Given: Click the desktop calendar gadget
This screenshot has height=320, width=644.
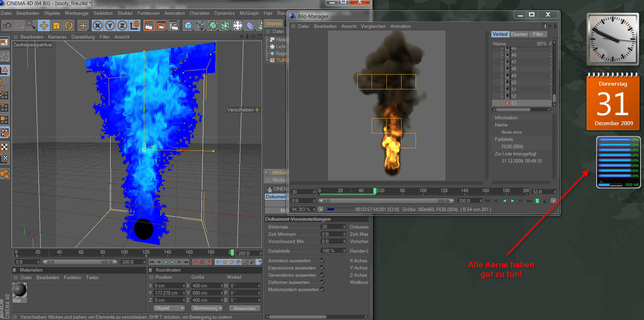Looking at the screenshot, I should click(613, 102).
